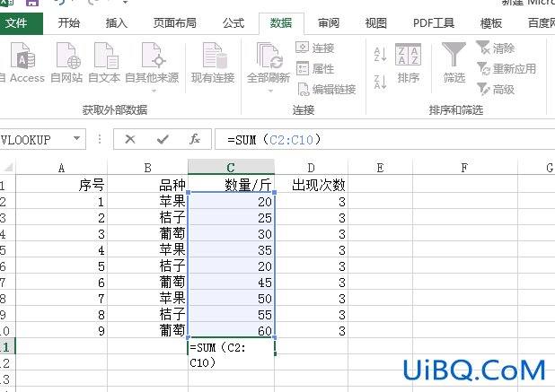Open 高级 advanced filter

(496, 90)
